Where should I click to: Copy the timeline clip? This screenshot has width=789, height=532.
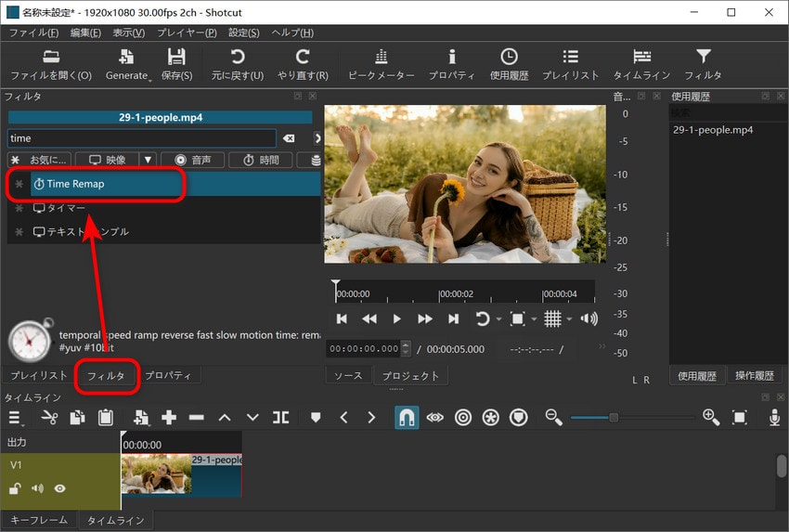click(x=77, y=418)
